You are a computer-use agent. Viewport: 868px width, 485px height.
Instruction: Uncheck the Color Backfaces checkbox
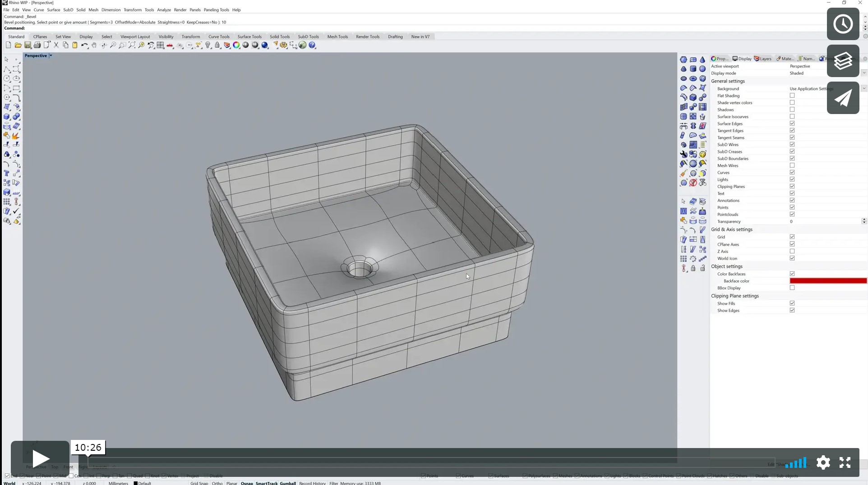pos(792,274)
